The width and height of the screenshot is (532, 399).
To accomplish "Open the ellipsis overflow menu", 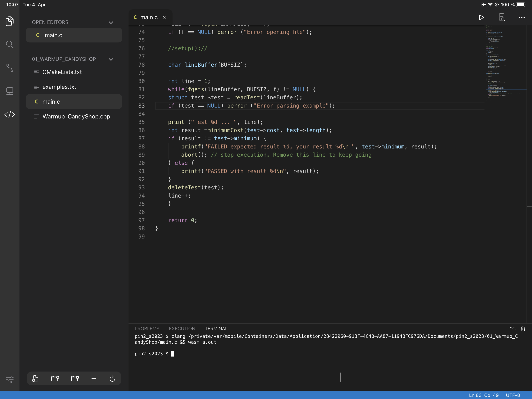I will tap(522, 17).
